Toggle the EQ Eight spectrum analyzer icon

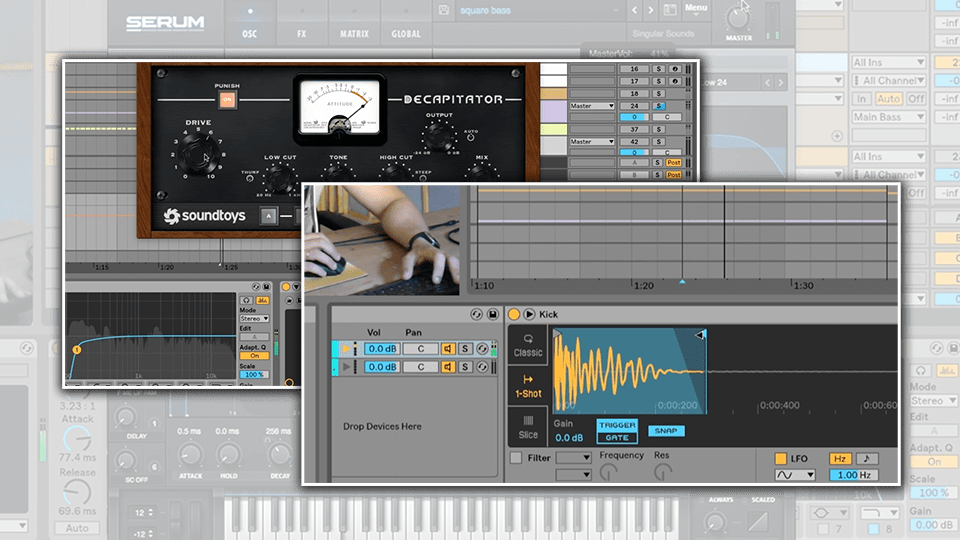pos(263,300)
